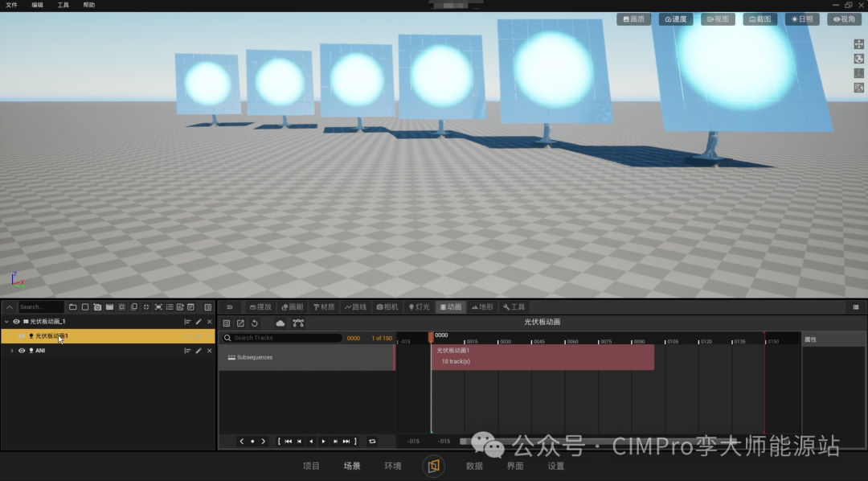Click the clapperboard icon in scene tree toolbar
The width and height of the screenshot is (868, 481).
click(x=109, y=307)
